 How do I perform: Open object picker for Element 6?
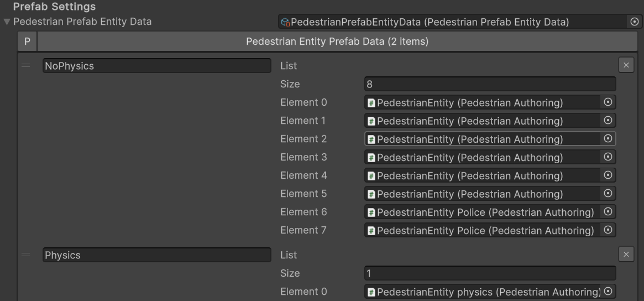[x=608, y=211]
